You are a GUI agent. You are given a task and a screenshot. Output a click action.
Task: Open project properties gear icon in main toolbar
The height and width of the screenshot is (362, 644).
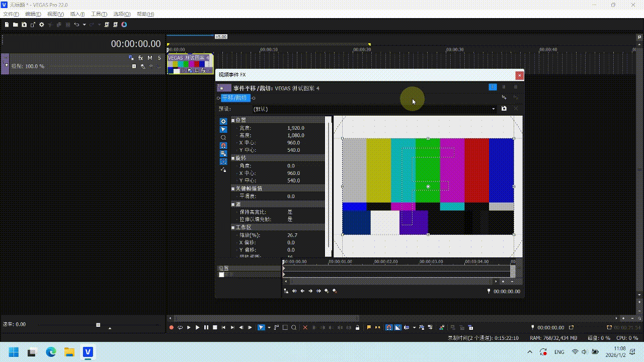pos(42,25)
